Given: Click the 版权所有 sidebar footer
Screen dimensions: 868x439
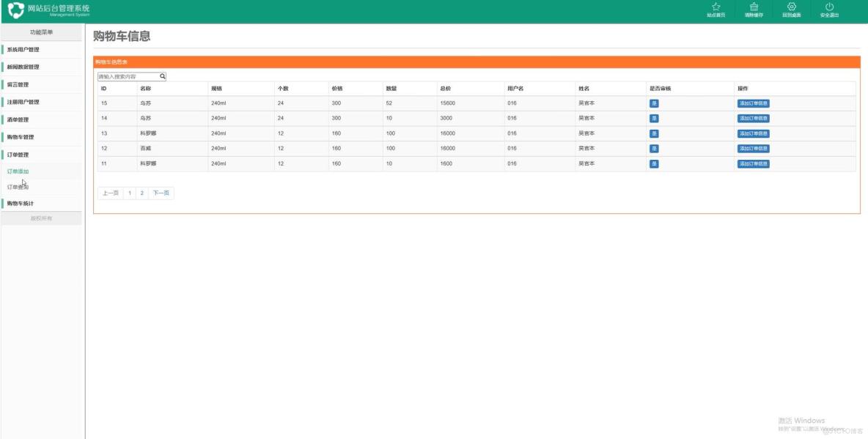Looking at the screenshot, I should [x=42, y=218].
